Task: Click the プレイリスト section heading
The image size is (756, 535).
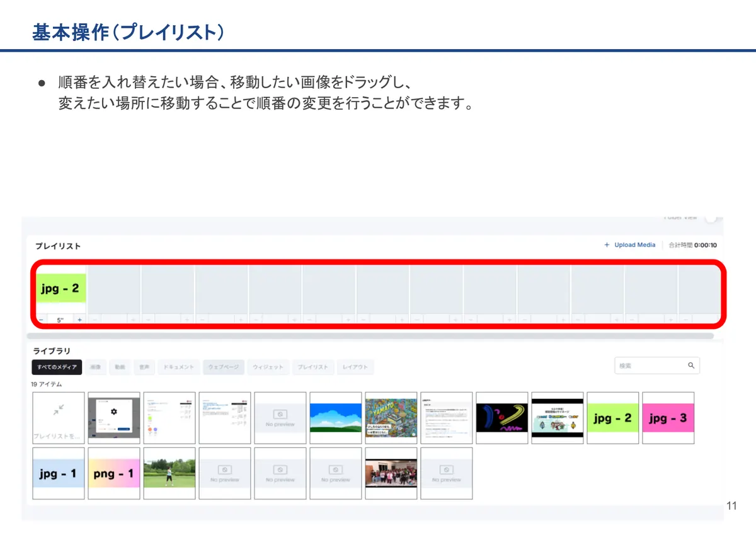Action: [x=58, y=246]
